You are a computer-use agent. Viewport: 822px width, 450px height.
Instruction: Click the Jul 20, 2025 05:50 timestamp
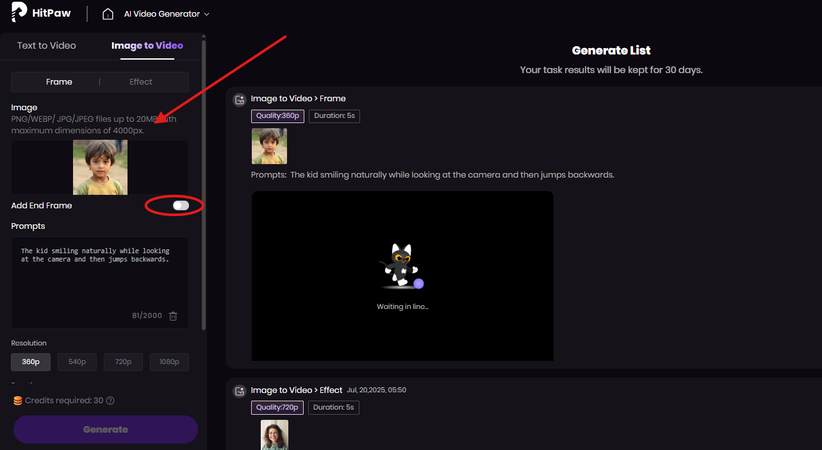coord(376,390)
